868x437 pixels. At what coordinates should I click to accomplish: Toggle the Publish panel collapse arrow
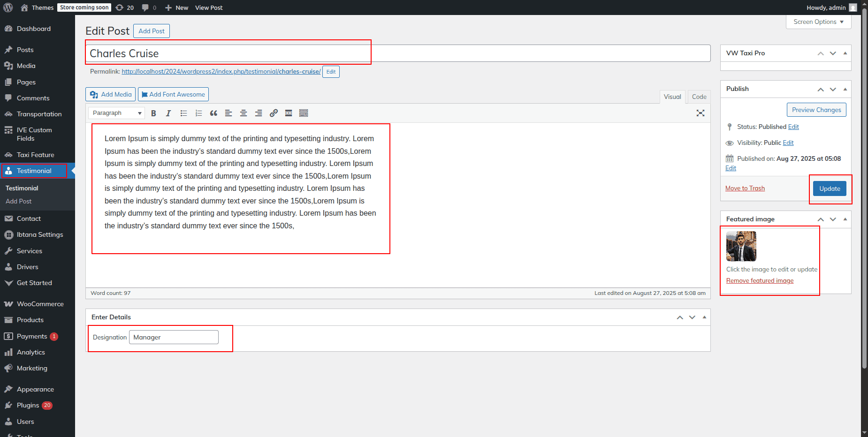[845, 89]
